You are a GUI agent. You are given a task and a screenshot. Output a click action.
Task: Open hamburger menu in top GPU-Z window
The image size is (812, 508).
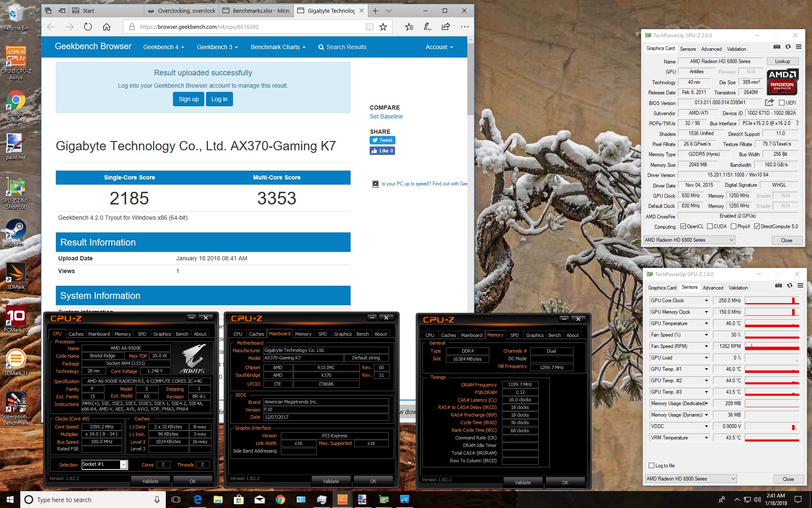click(798, 47)
